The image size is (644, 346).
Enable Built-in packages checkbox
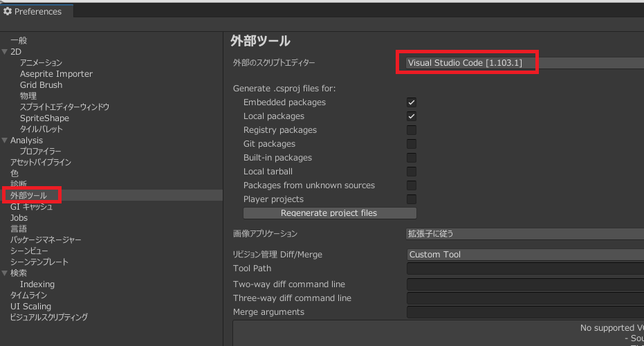click(x=411, y=158)
